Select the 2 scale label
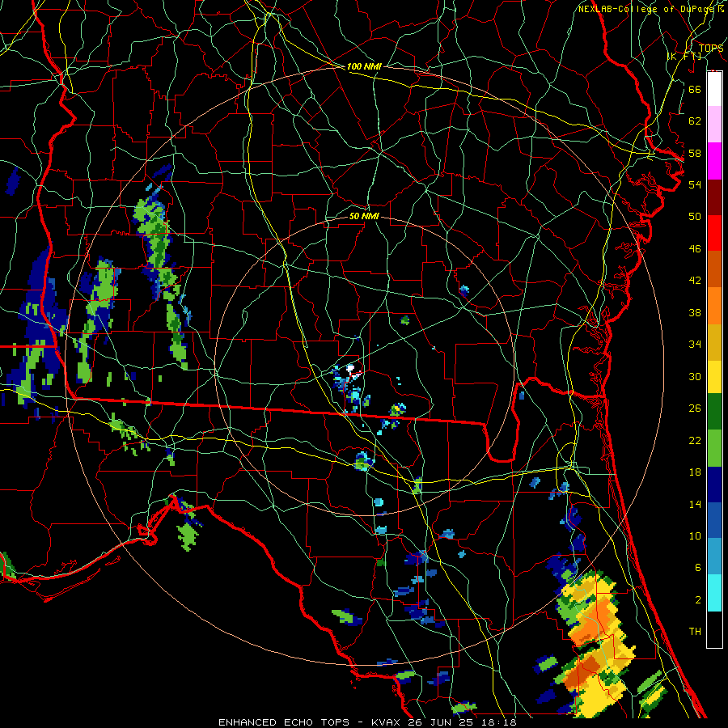The image size is (728, 728). pos(697,599)
